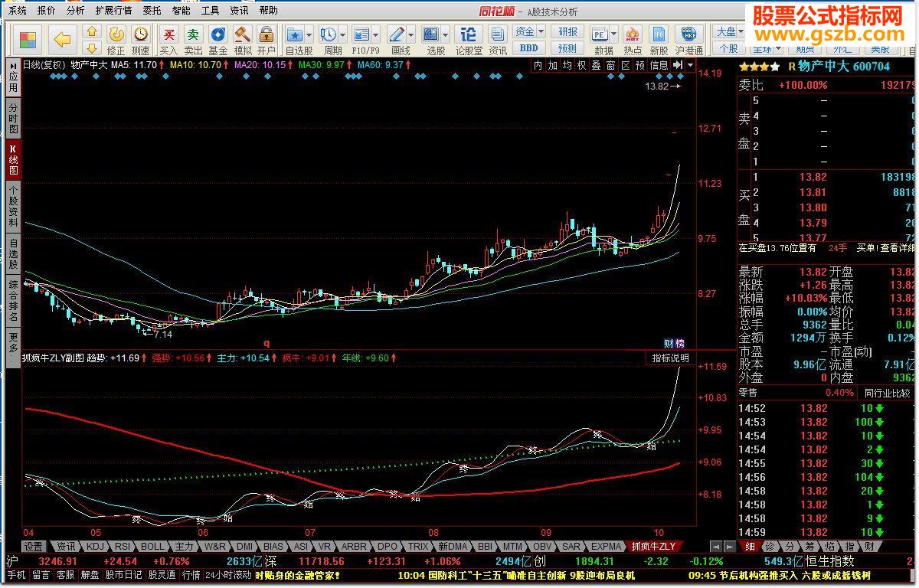Click the 修正 refresh icon

pyautogui.click(x=116, y=34)
